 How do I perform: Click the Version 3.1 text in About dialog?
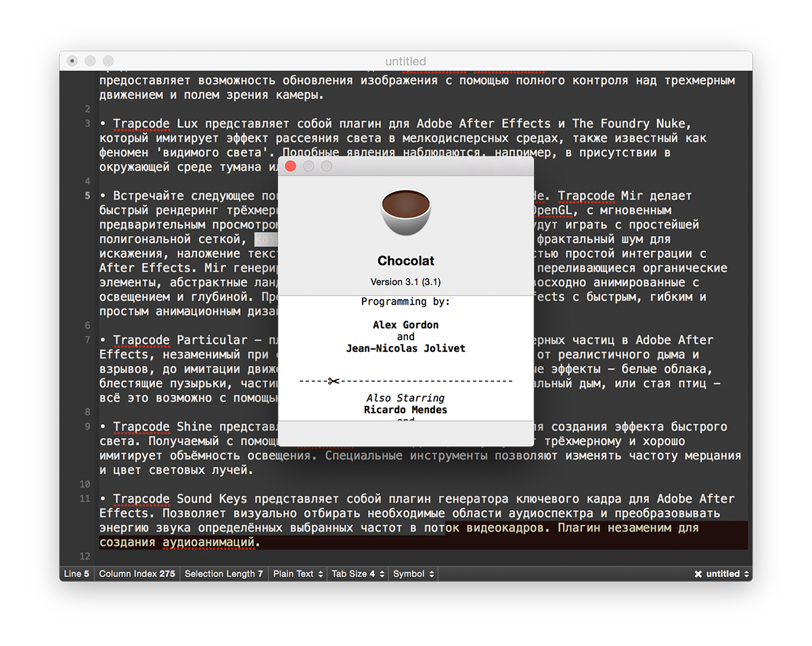[x=405, y=281]
